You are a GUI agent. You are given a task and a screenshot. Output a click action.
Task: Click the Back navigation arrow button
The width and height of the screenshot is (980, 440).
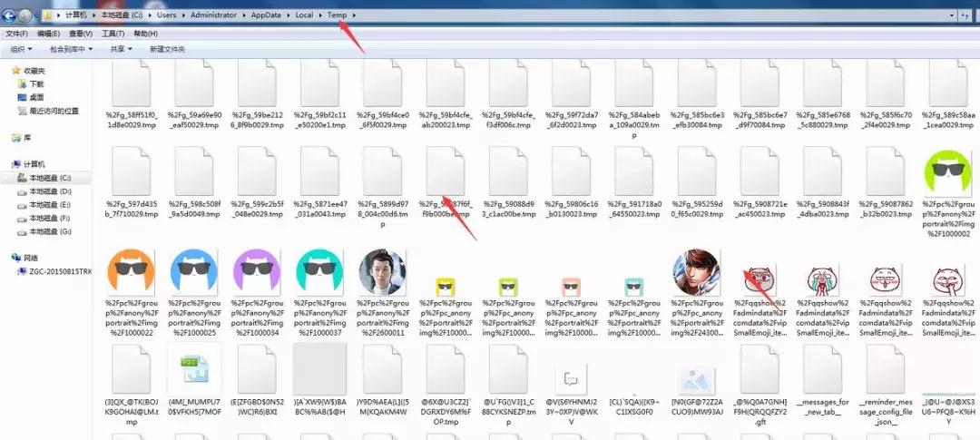11,16
